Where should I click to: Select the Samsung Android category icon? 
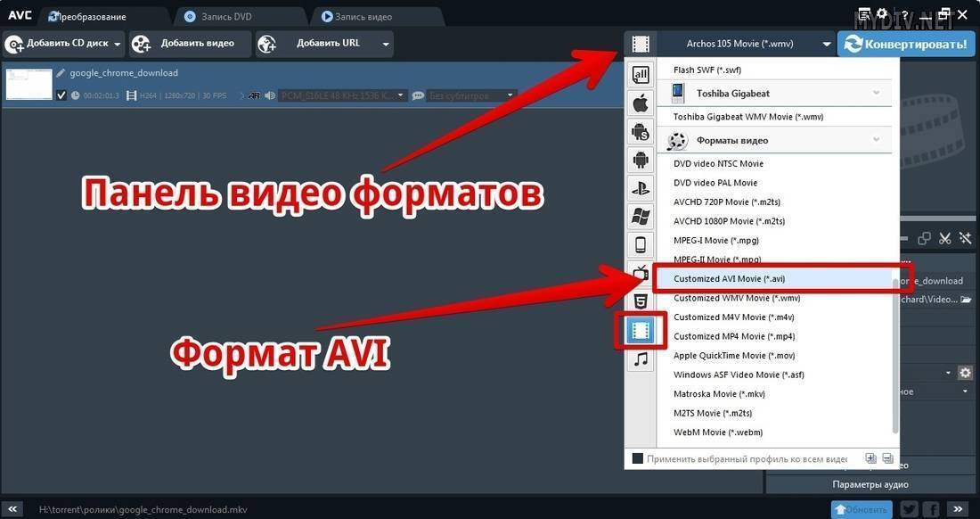[x=641, y=131]
